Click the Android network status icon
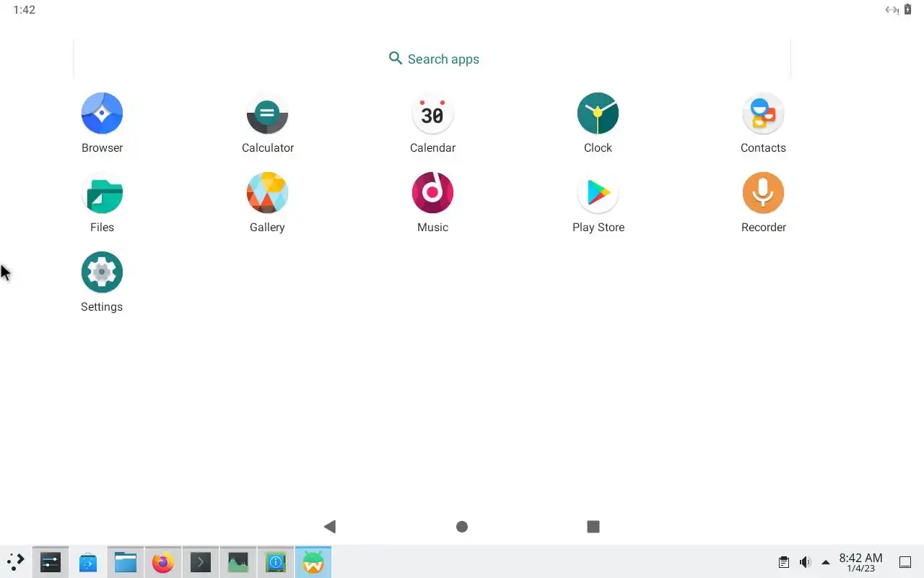Viewport: 924px width, 578px height. point(892,9)
